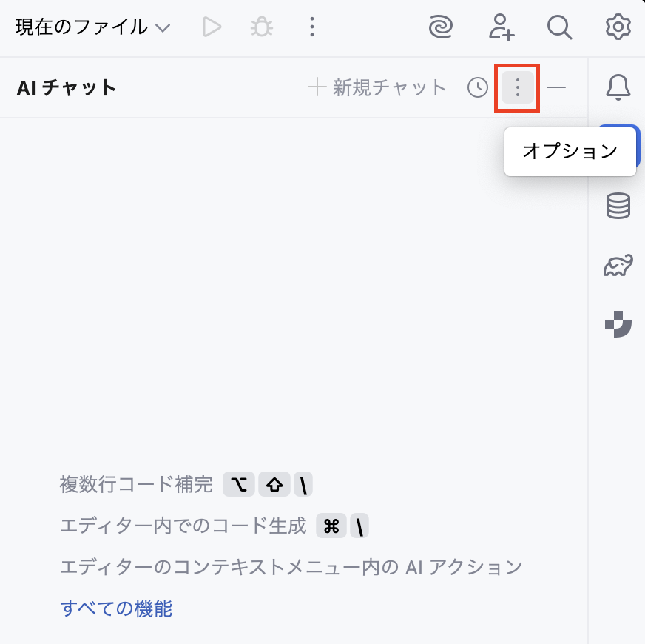Click the checkered icon below the Gradle icon
This screenshot has width=645, height=644.
[x=618, y=324]
